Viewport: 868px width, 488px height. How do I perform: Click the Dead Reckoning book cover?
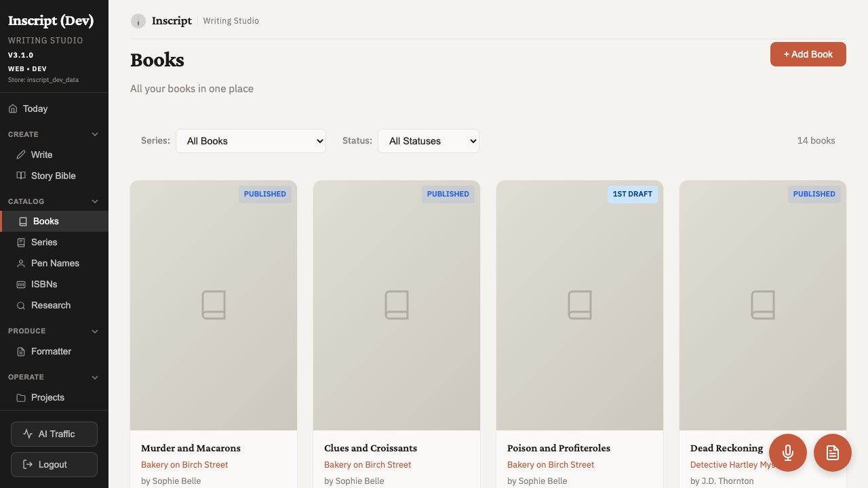click(x=762, y=305)
